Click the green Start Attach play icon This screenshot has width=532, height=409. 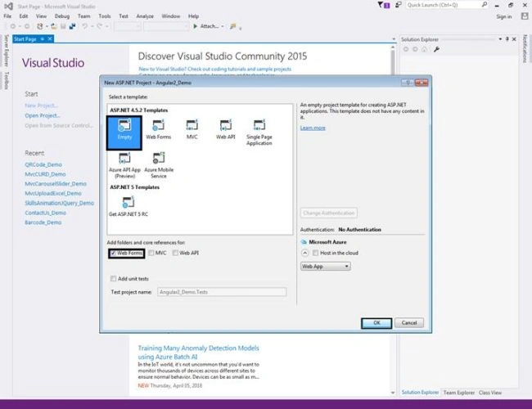[196, 26]
